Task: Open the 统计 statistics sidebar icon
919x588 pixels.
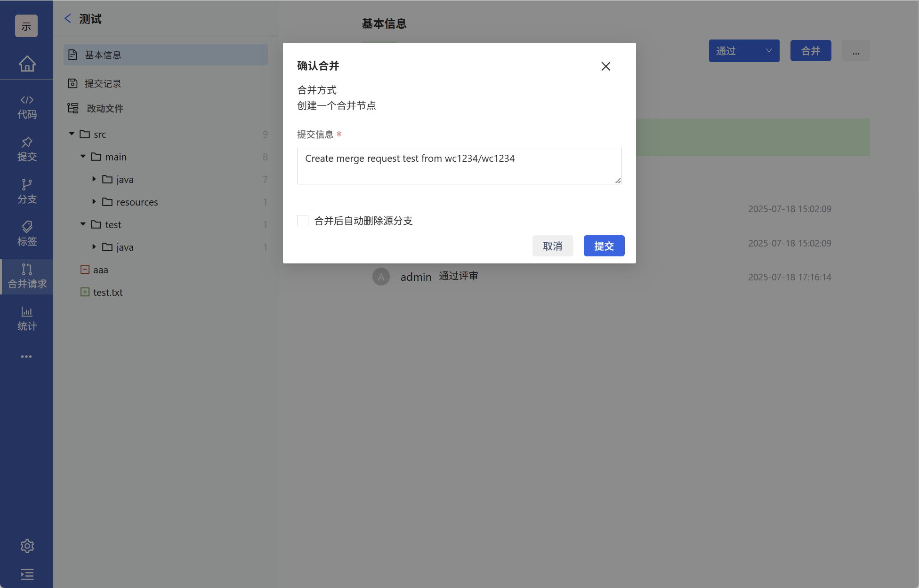Action: tap(27, 319)
